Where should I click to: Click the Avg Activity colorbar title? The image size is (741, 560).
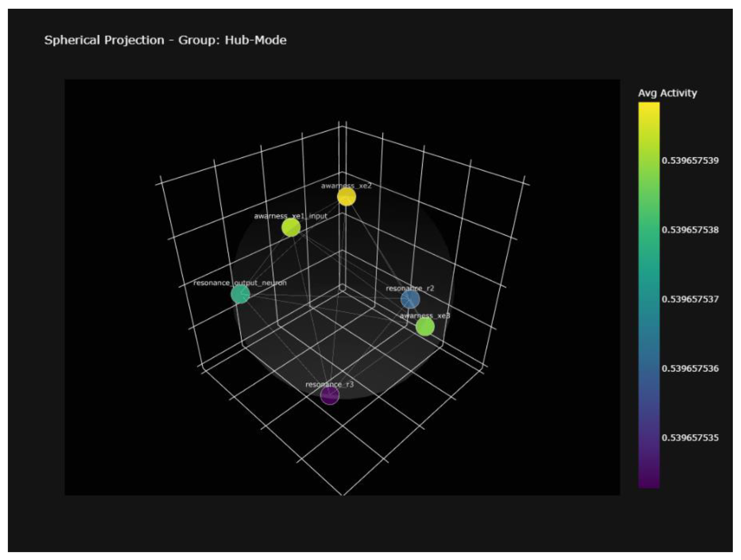coord(667,93)
